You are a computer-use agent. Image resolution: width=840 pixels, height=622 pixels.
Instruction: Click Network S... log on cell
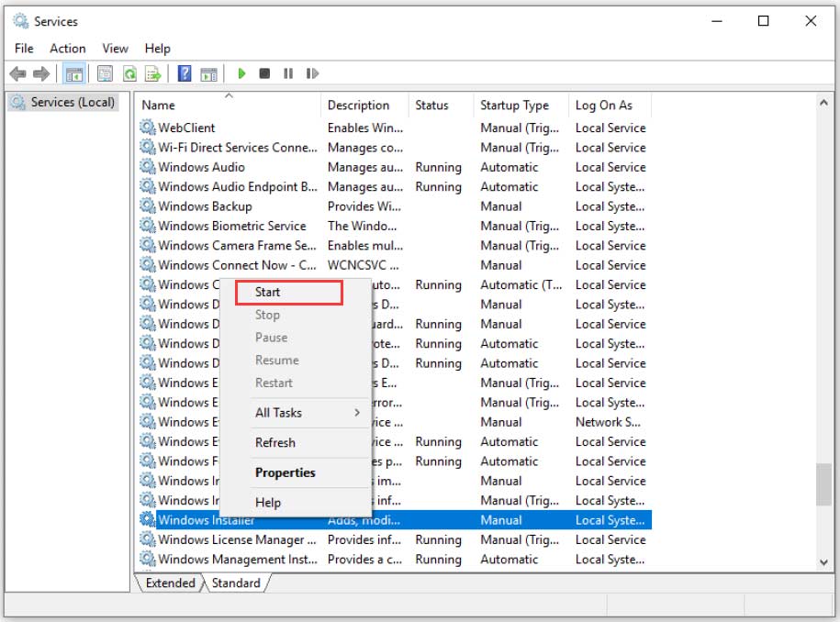(608, 422)
